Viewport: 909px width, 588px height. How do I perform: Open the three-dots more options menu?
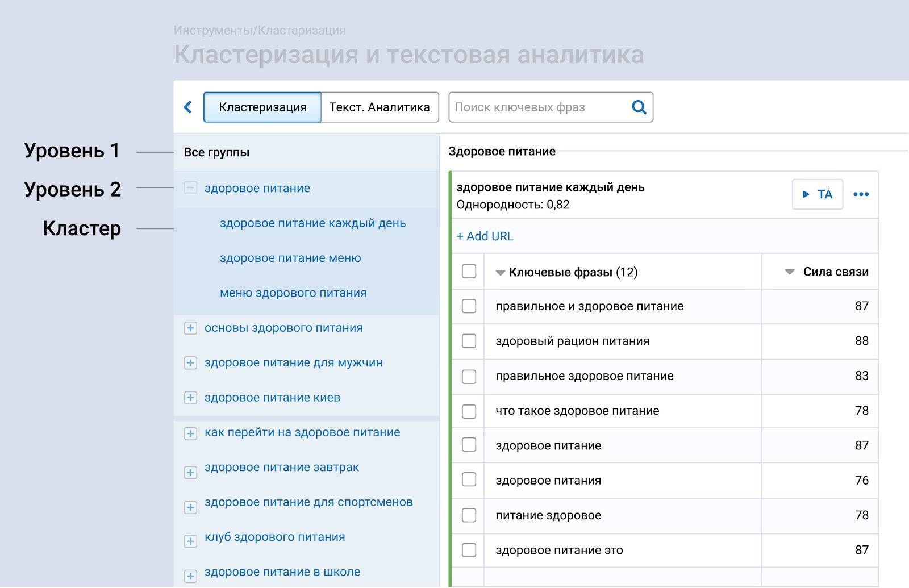(x=861, y=194)
